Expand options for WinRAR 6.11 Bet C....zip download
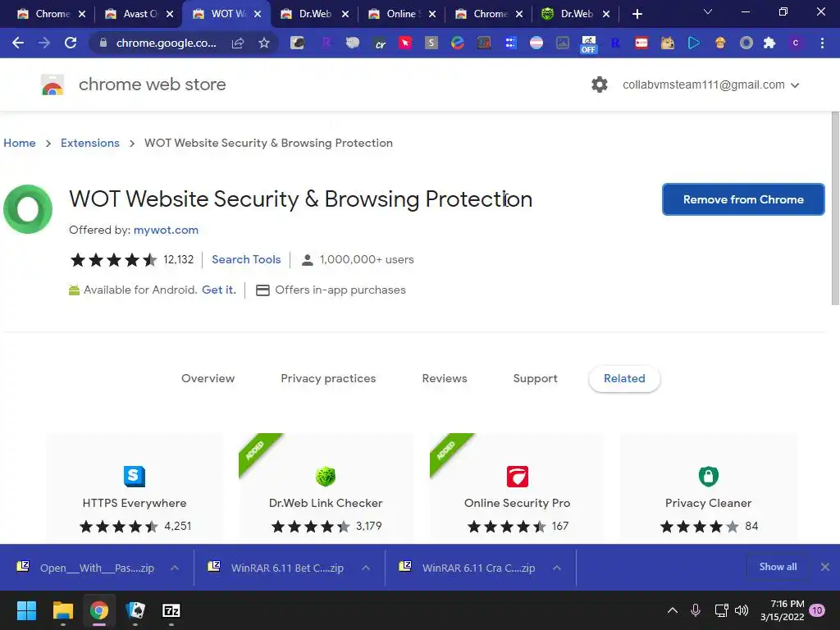The image size is (840, 630). click(x=366, y=568)
